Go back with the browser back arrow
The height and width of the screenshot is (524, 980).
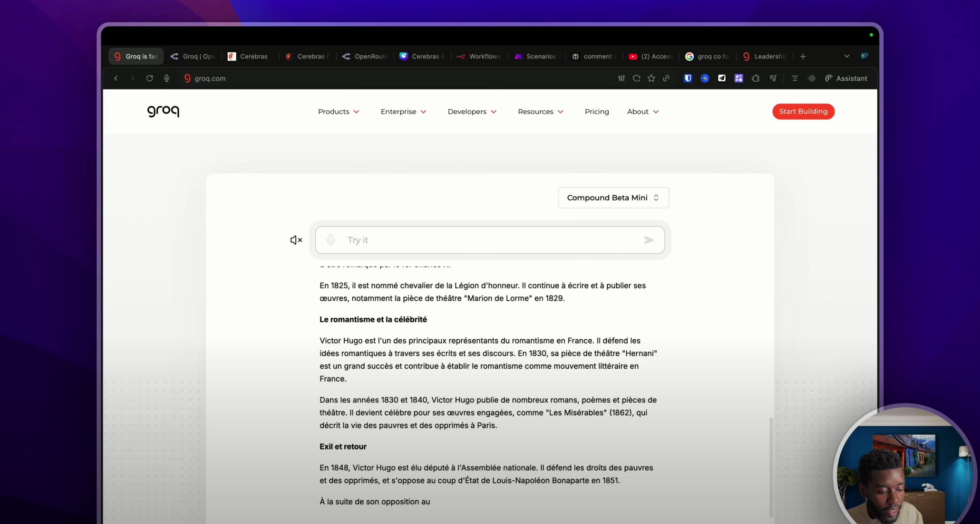pos(116,78)
